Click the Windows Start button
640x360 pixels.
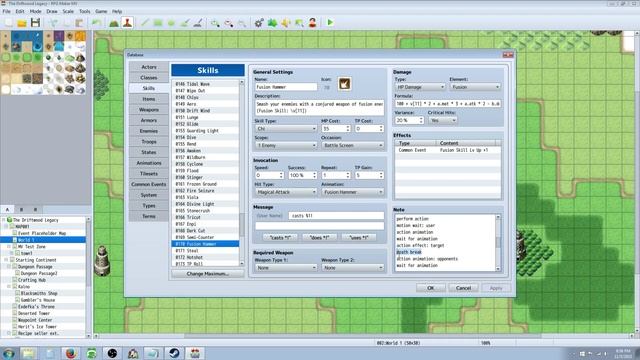[x=8, y=353]
